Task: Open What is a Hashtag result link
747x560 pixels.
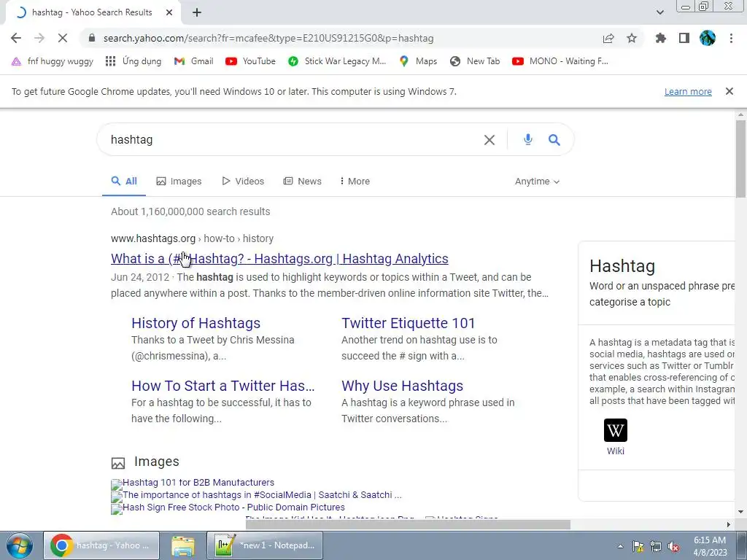Action: pos(279,259)
